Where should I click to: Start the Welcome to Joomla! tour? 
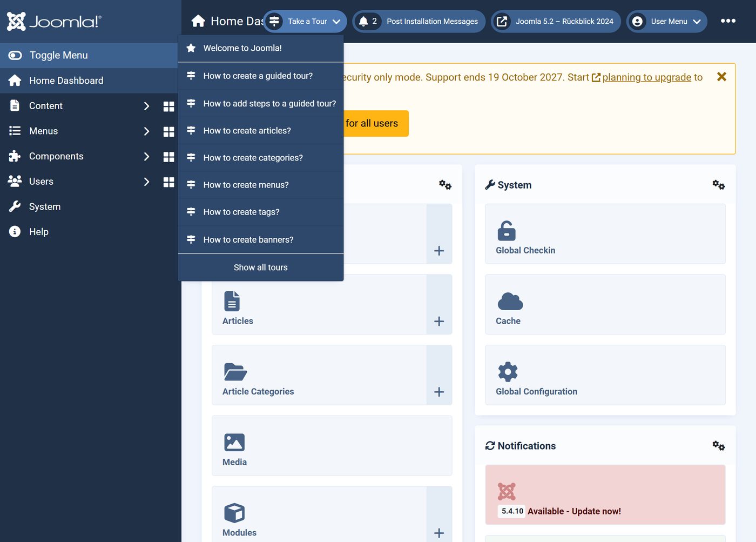click(261, 48)
